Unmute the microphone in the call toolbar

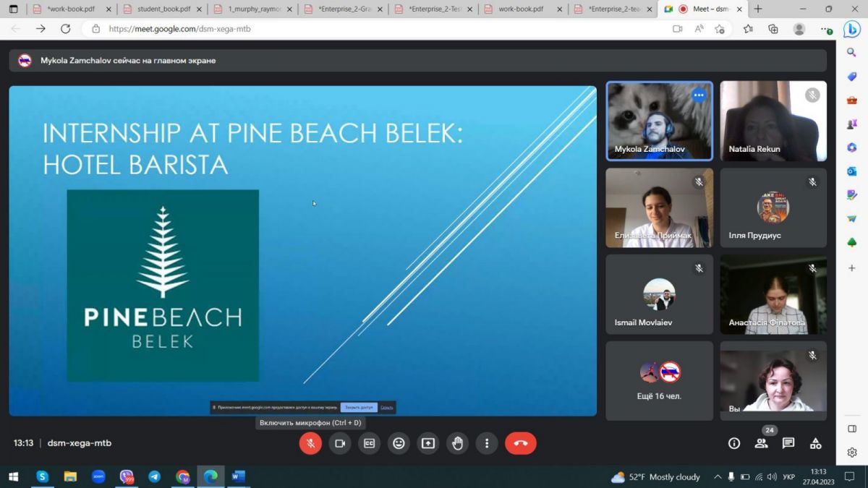310,443
